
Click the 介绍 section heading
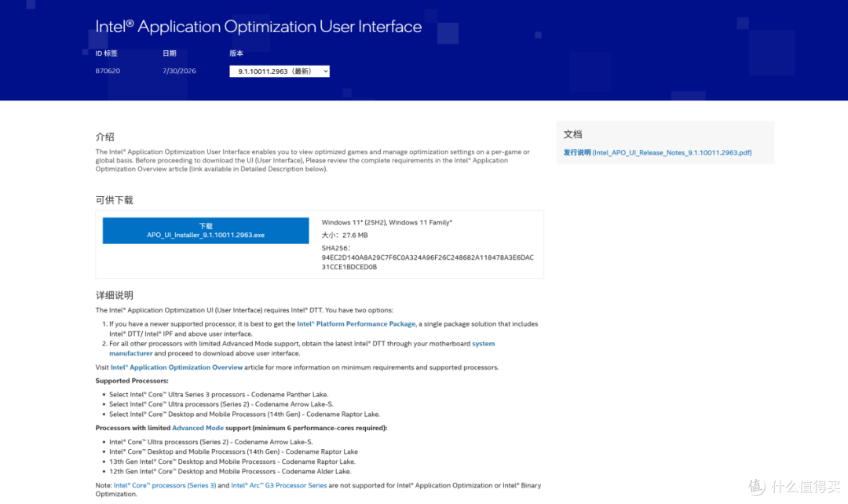[105, 137]
